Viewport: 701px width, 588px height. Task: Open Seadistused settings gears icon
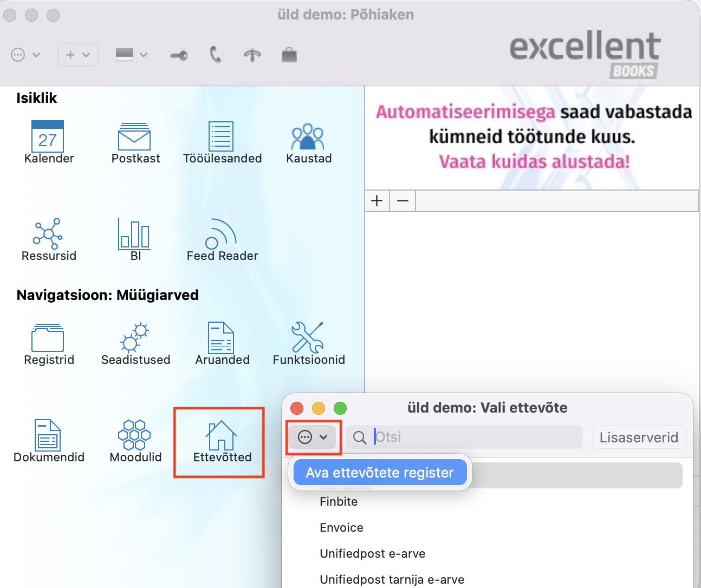[x=134, y=338]
